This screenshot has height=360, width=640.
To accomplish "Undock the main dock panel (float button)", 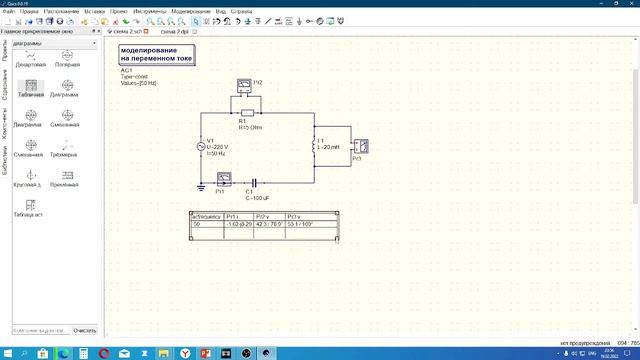I will tap(93, 31).
